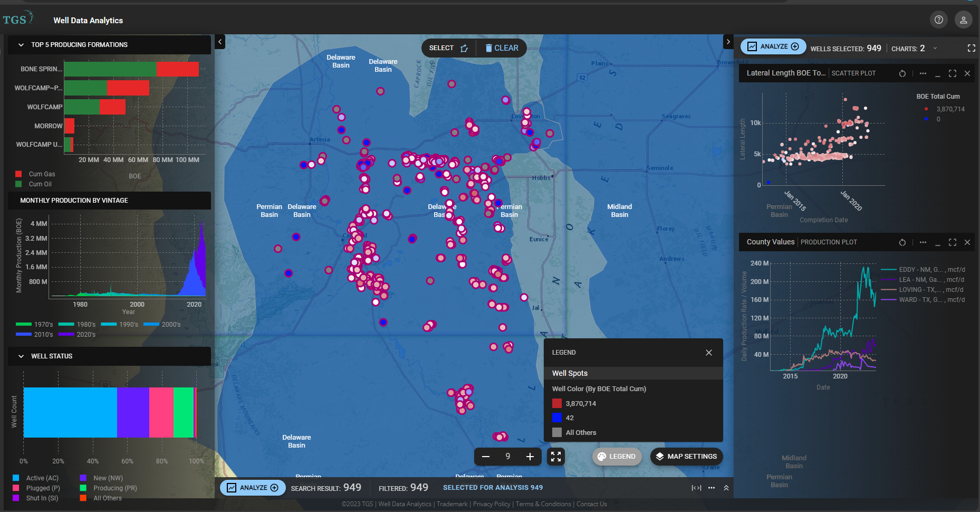The height and width of the screenshot is (512, 980).
Task: Click the red 3,870,714 legend swatch
Action: pyautogui.click(x=557, y=403)
